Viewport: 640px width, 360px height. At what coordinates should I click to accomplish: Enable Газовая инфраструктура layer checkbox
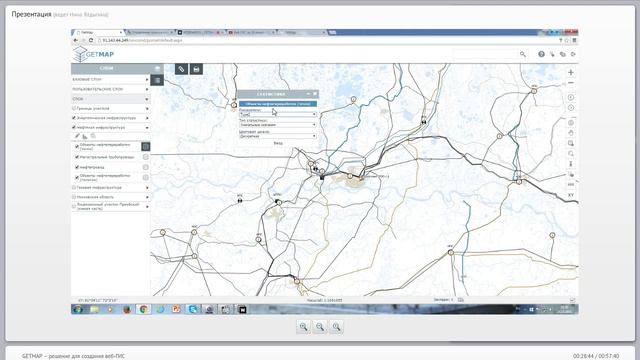pyautogui.click(x=74, y=188)
